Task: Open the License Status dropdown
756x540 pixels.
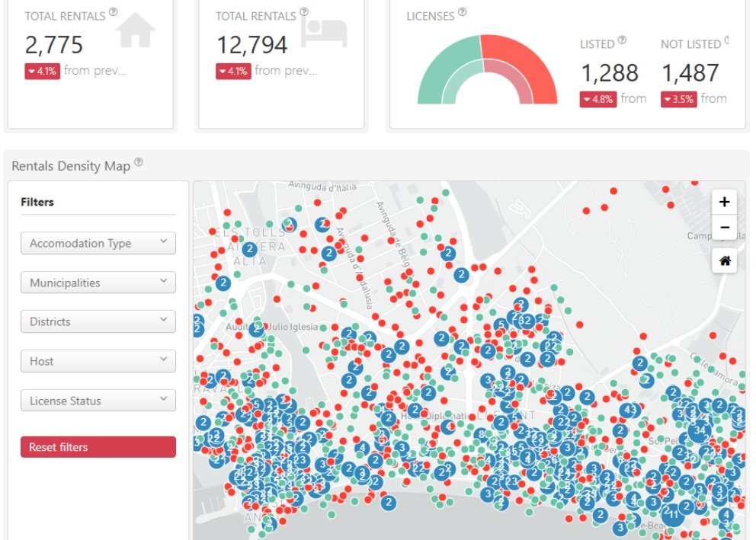Action: tap(98, 401)
